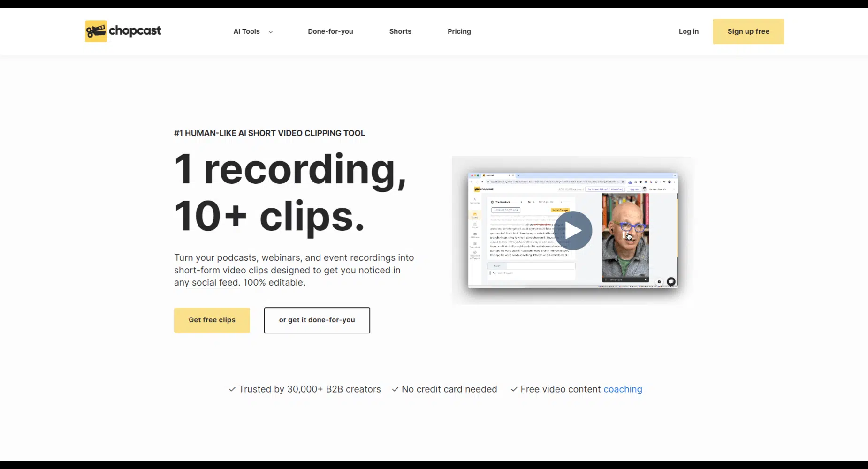The height and width of the screenshot is (469, 868).
Task: Click the pause icon in the video preview
Action: tap(606, 280)
